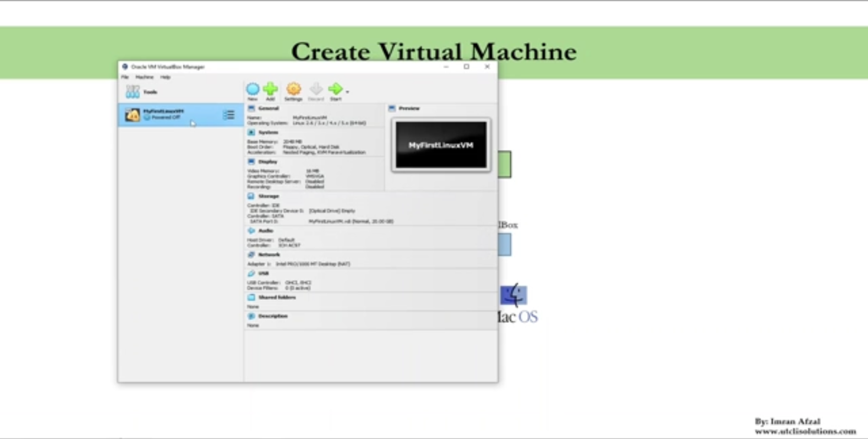Click 'Nested Paging, KVM Paravirtualization' acceleration value
Image resolution: width=868 pixels, height=439 pixels.
click(324, 152)
